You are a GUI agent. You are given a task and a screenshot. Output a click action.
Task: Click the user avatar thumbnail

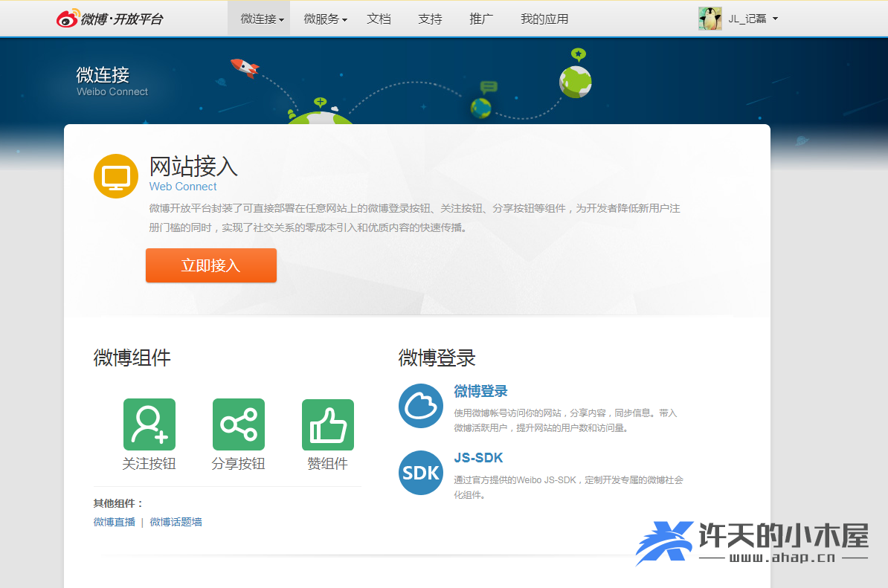coord(710,19)
